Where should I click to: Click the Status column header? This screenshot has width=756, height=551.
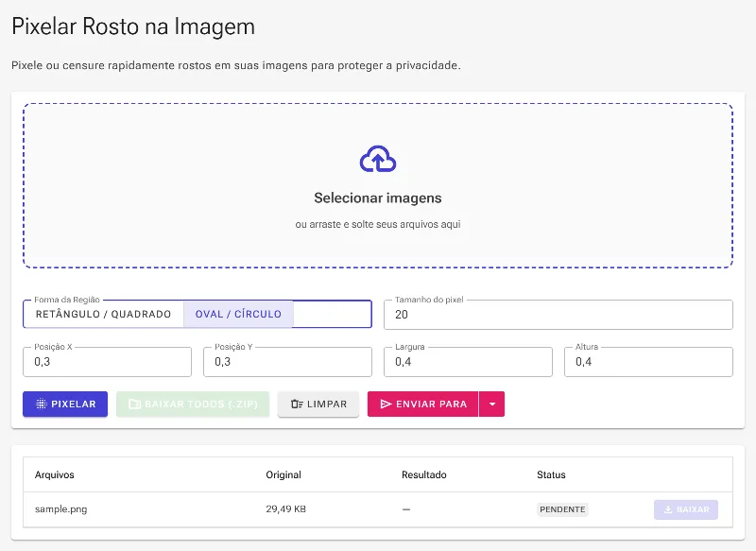coord(551,474)
